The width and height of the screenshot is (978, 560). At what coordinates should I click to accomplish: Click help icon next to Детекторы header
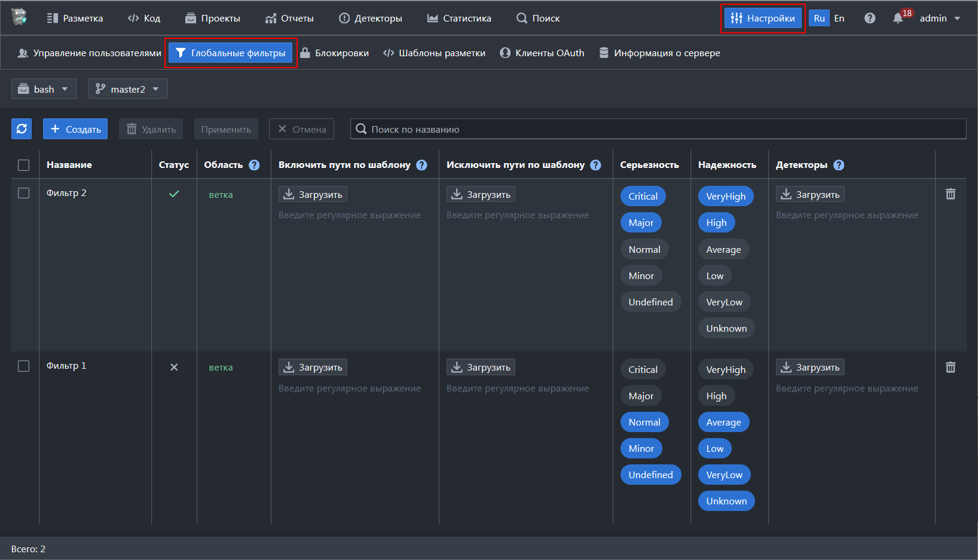[x=839, y=166]
